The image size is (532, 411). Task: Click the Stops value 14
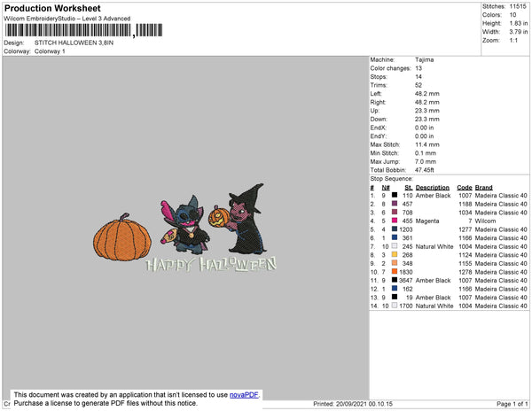click(419, 76)
